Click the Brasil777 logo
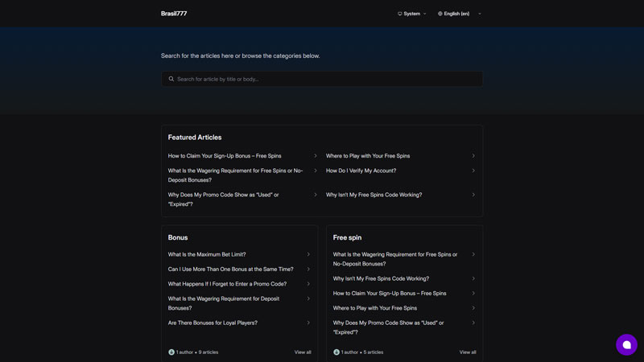This screenshot has width=644, height=362. click(174, 14)
